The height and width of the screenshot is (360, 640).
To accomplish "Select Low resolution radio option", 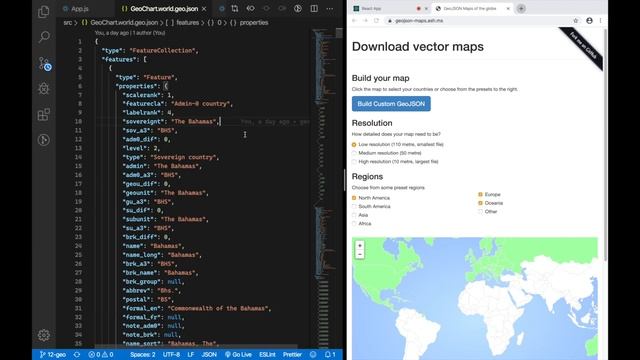I will tap(354, 144).
